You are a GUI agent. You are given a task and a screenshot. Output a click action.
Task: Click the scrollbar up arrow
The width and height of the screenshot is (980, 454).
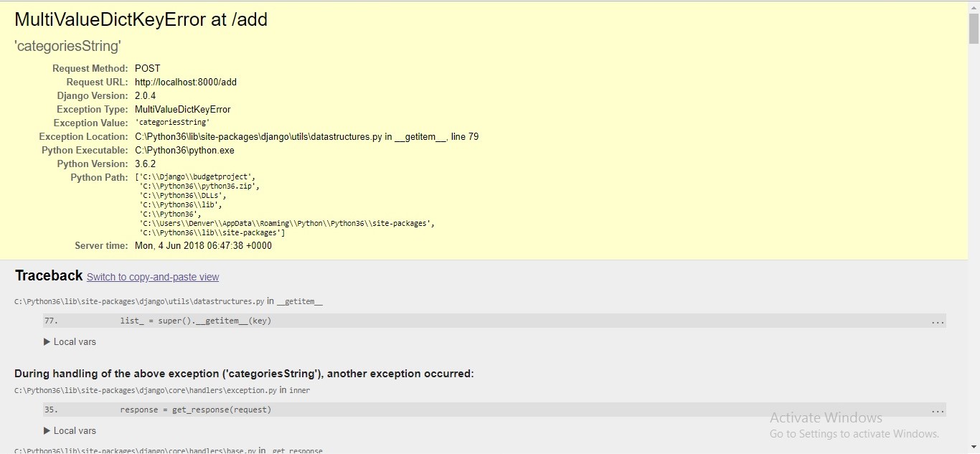click(x=974, y=6)
